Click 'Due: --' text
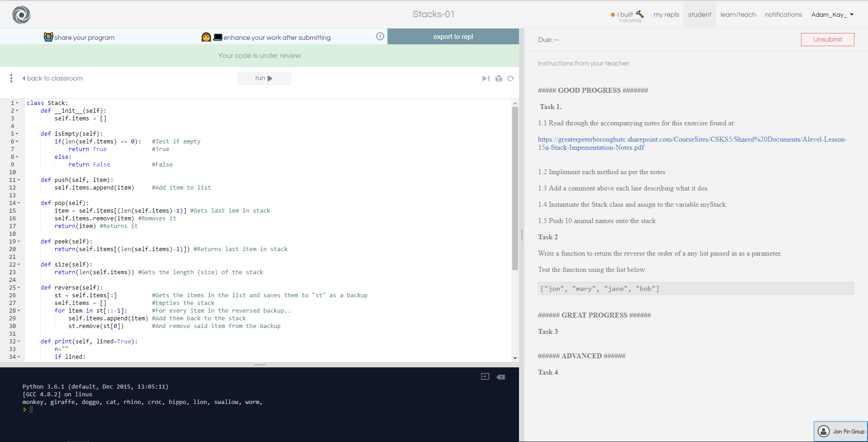The width and height of the screenshot is (868, 442). (548, 40)
